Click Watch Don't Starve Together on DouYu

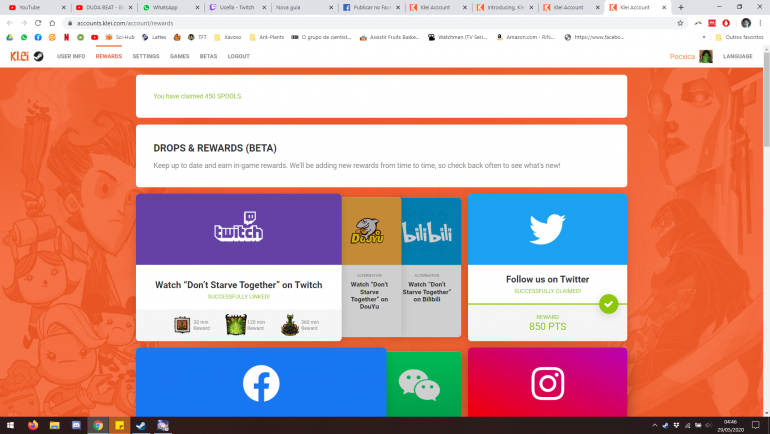coord(369,295)
